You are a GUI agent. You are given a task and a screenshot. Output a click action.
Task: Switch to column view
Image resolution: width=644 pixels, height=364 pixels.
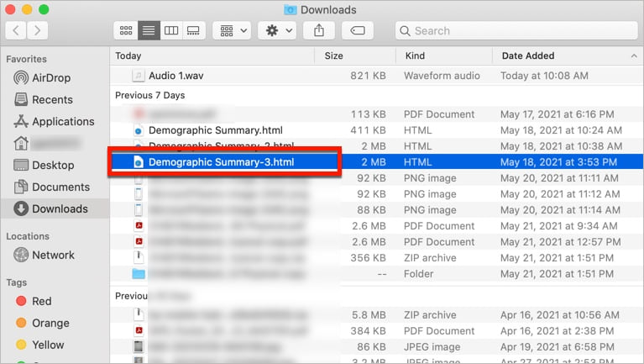(x=171, y=30)
